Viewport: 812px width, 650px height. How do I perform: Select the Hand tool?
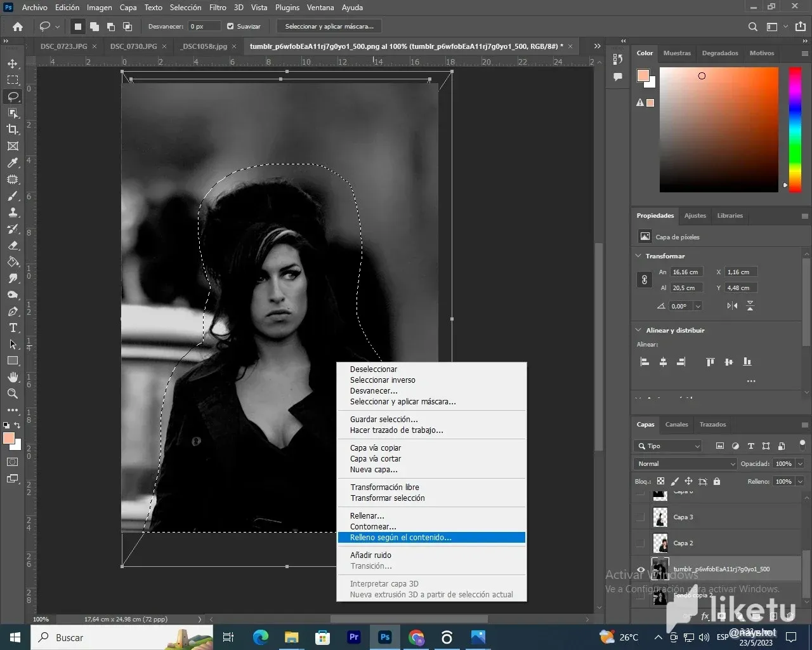13,377
